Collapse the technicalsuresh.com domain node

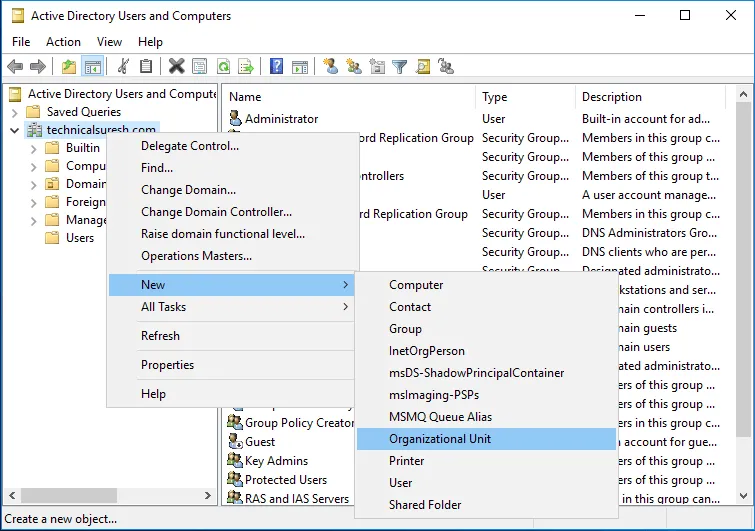[14, 130]
